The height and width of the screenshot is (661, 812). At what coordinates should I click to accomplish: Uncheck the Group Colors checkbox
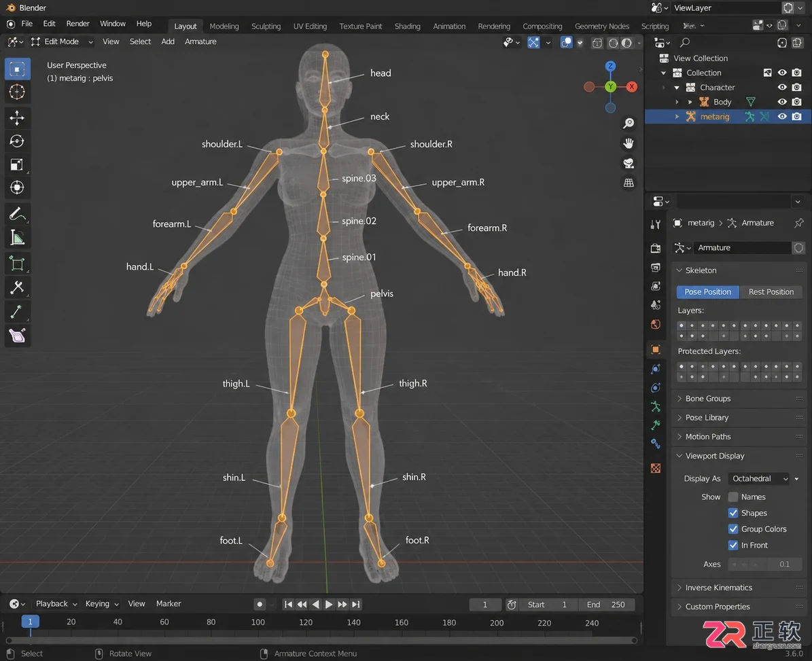tap(732, 529)
